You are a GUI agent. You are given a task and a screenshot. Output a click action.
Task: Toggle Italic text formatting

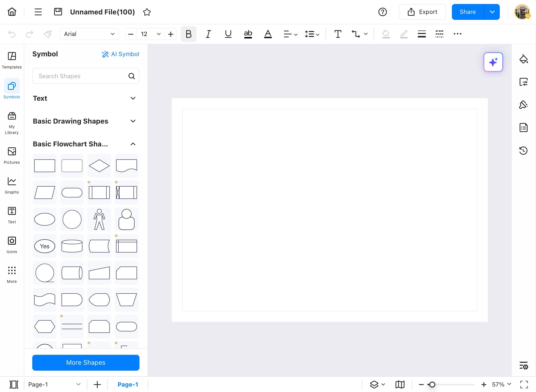click(x=208, y=34)
